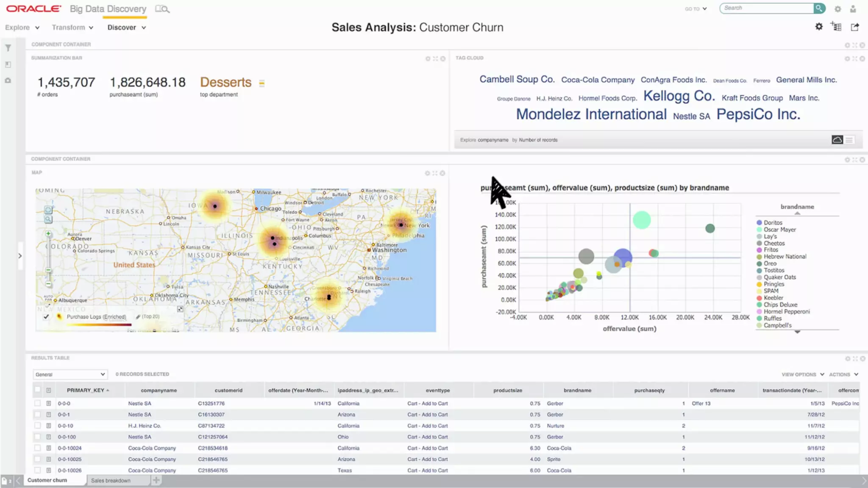Click Mondelez International tag
Image resolution: width=868 pixels, height=488 pixels.
[591, 114]
